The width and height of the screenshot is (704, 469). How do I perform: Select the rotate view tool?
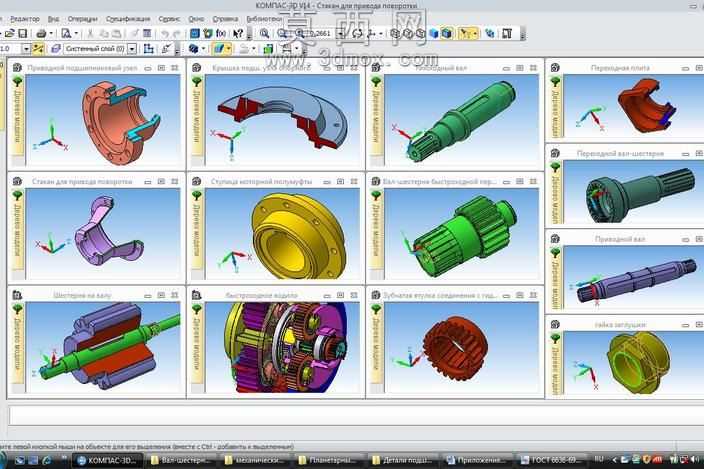357,33
